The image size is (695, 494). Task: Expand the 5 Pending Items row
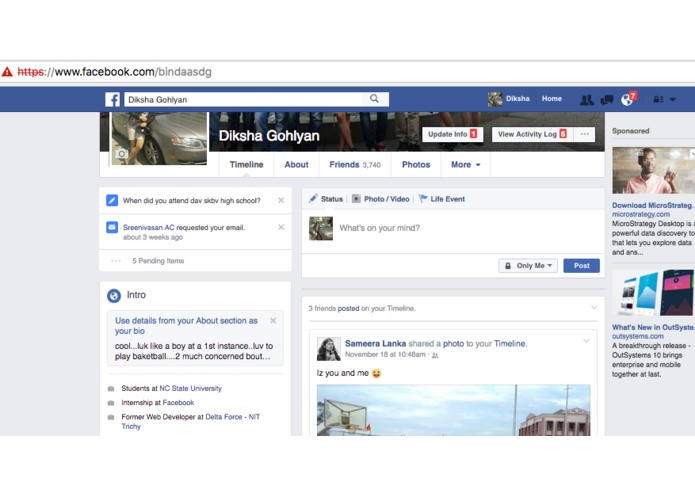coord(195,261)
